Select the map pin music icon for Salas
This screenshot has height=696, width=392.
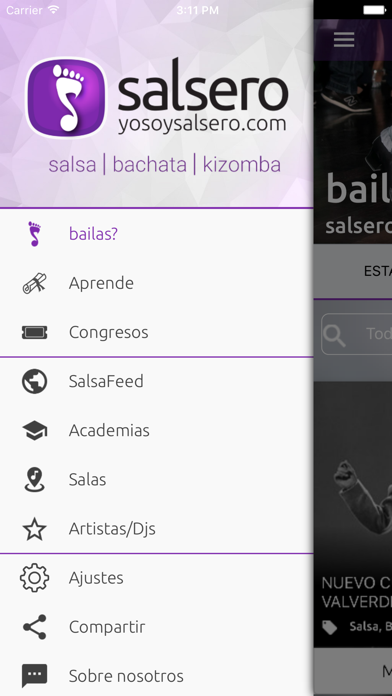tap(34, 480)
